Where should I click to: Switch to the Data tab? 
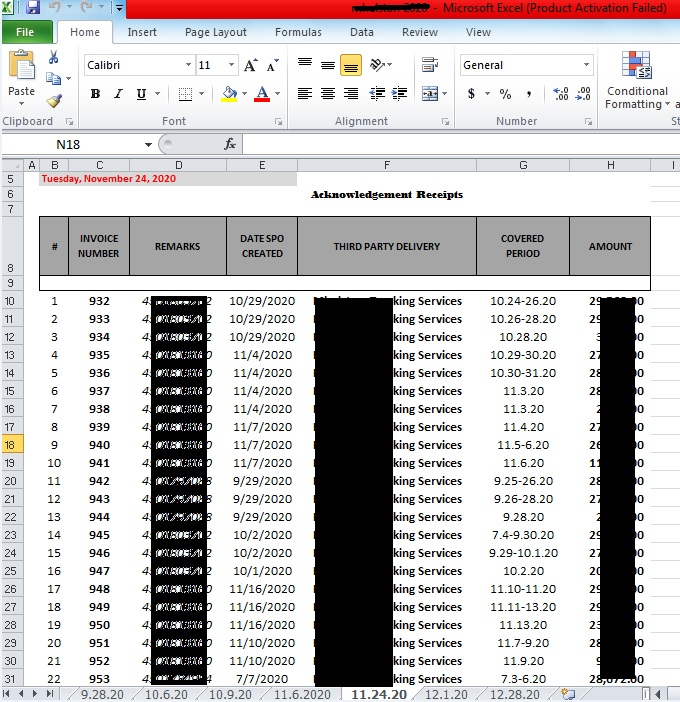pyautogui.click(x=362, y=32)
